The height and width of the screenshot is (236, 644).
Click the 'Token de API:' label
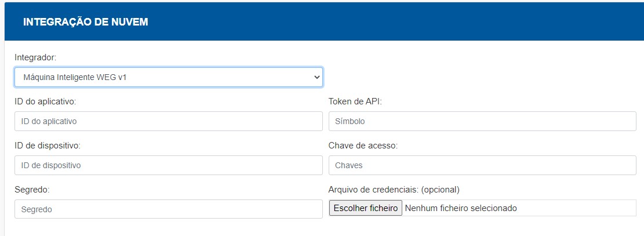click(x=355, y=101)
